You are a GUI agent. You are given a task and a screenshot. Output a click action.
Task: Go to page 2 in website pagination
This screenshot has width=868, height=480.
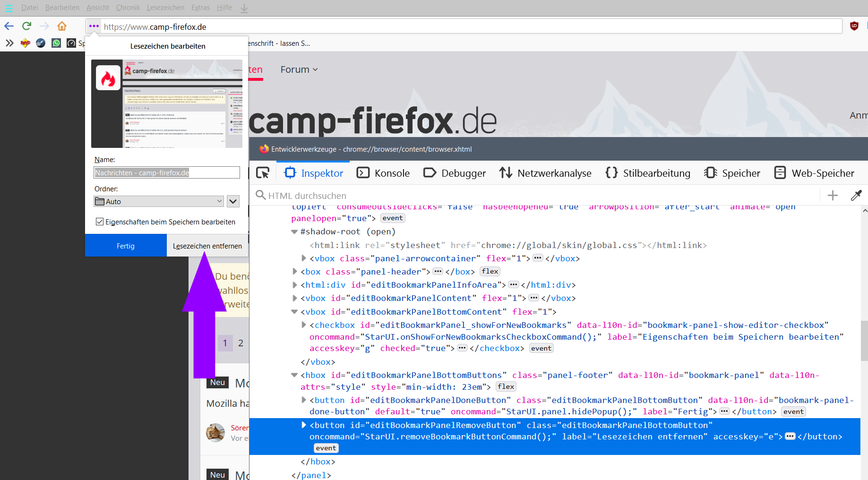click(x=241, y=343)
